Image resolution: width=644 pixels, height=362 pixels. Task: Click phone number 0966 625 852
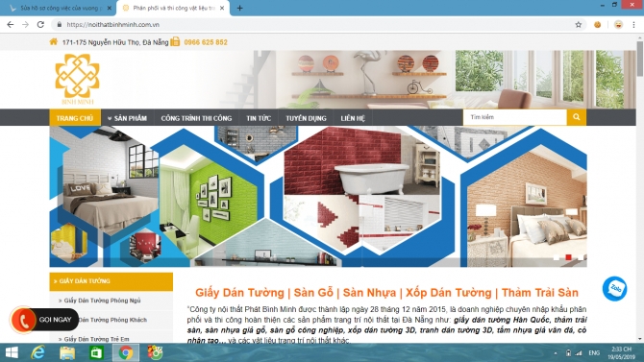[x=206, y=42]
